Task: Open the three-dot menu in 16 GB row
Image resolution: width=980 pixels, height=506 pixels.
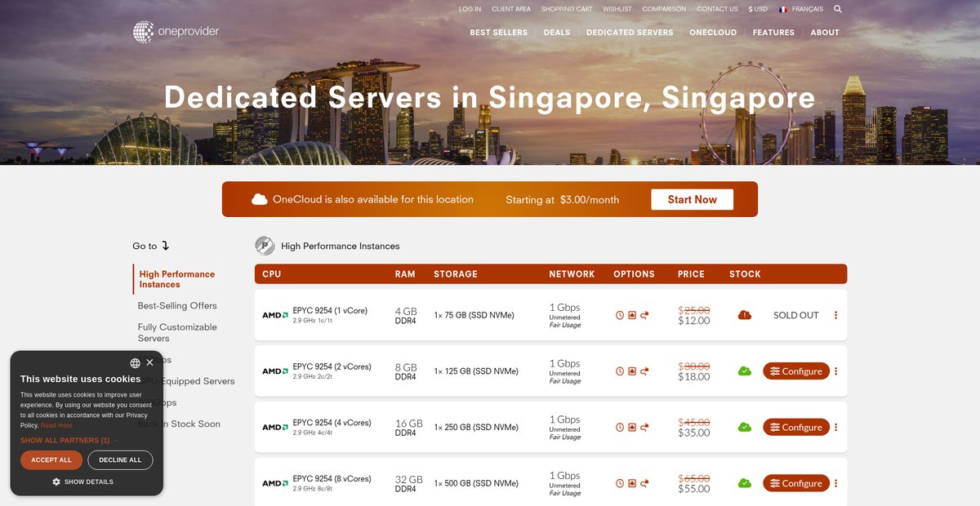Action: (x=835, y=427)
